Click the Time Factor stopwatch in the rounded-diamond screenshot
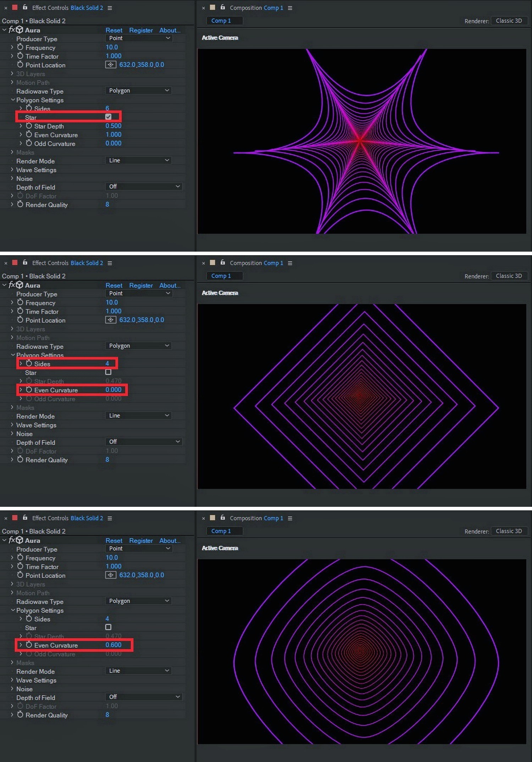Image resolution: width=532 pixels, height=762 pixels. click(x=20, y=566)
